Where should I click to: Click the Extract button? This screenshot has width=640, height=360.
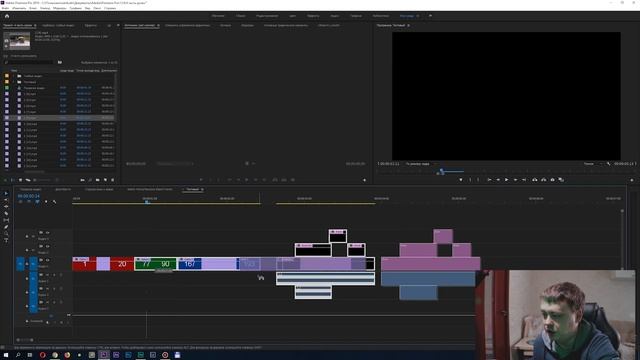coord(544,180)
